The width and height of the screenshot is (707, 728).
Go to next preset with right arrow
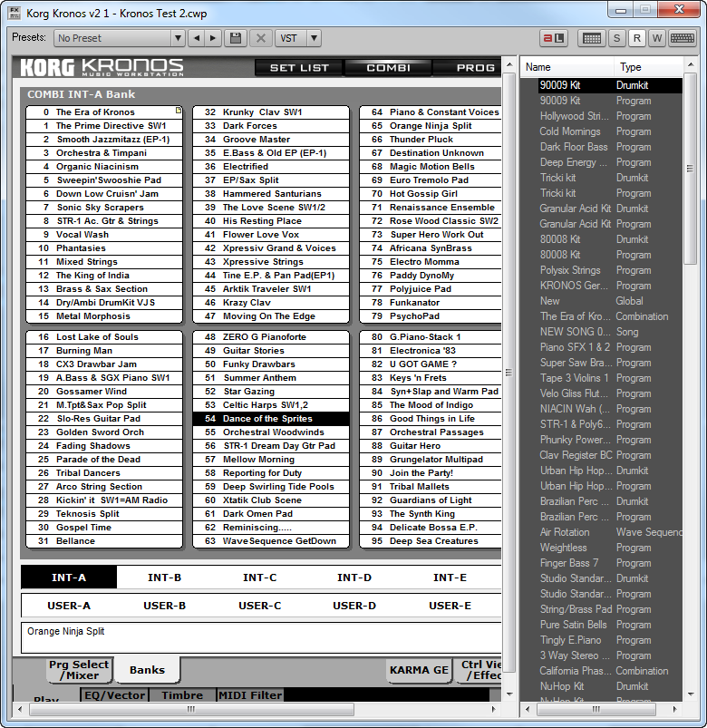click(213, 38)
